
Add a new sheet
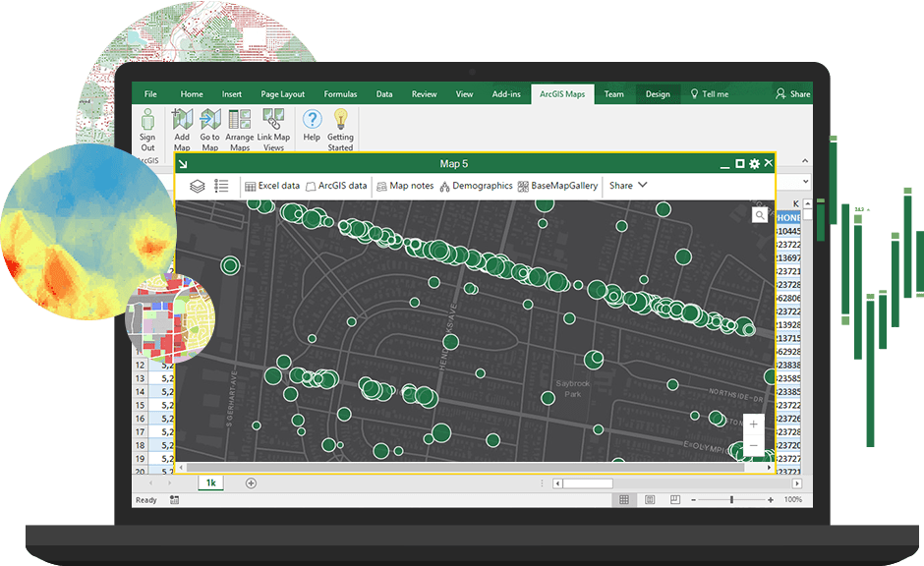tap(251, 483)
